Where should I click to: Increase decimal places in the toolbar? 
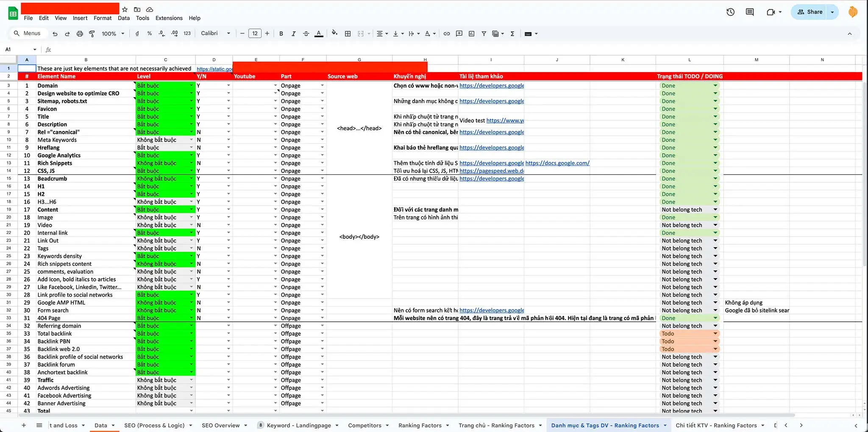coord(174,33)
